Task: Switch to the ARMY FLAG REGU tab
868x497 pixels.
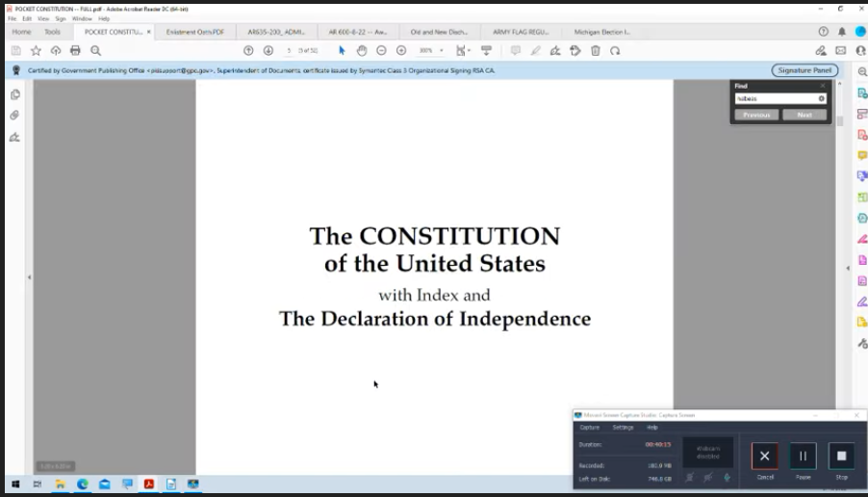Action: 521,32
